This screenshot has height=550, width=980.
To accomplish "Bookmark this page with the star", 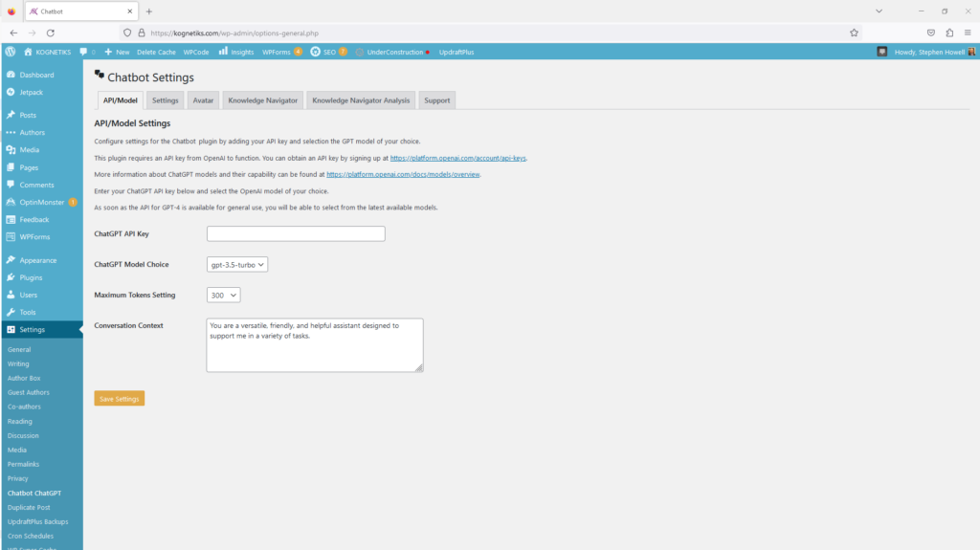I will [x=854, y=33].
